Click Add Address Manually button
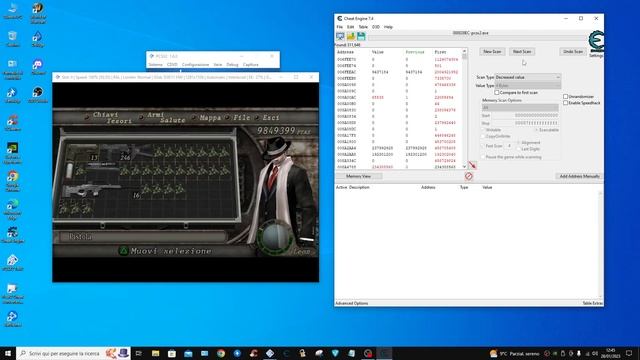 tap(579, 176)
